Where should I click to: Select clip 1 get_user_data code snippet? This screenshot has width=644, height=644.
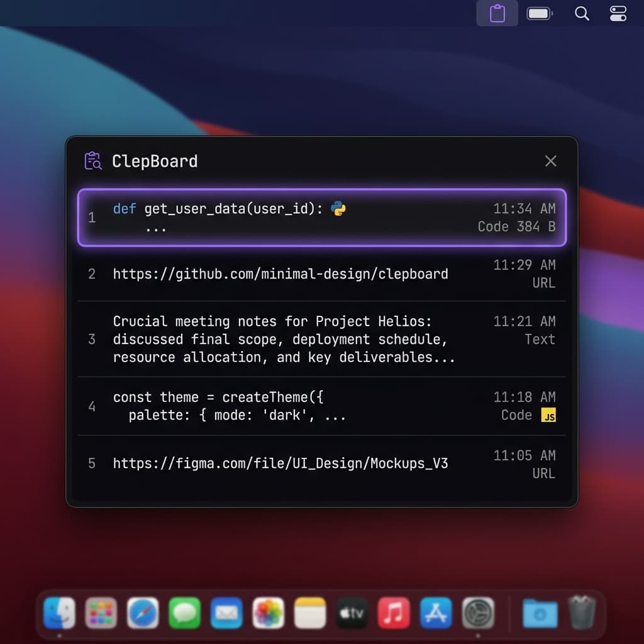click(x=322, y=217)
